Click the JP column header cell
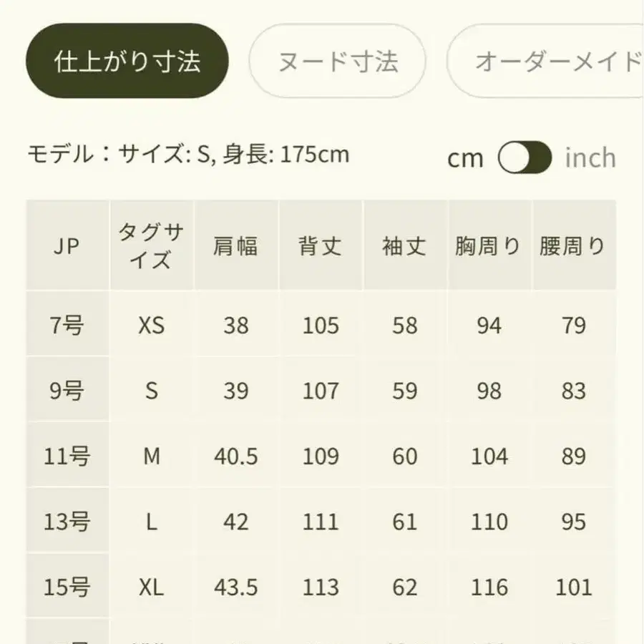Viewport: 644px width, 644px height. click(67, 245)
